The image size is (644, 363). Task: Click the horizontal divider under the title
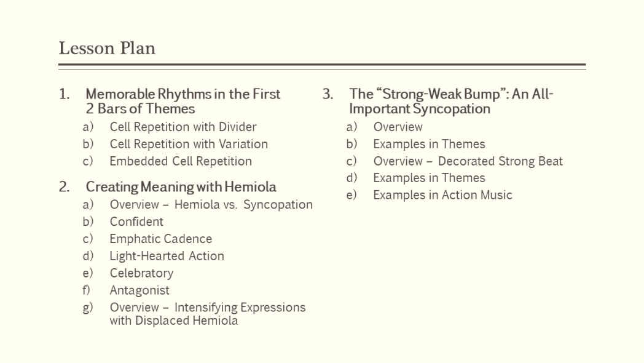[x=322, y=65]
